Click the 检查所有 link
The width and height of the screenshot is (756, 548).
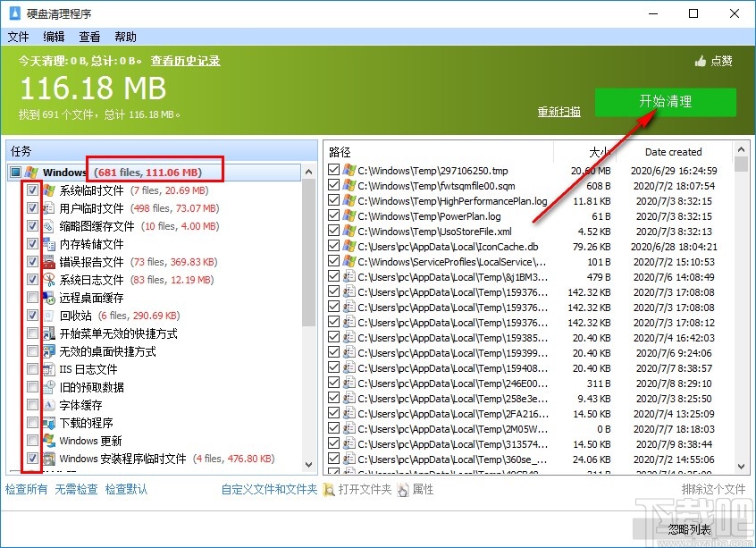(x=27, y=490)
